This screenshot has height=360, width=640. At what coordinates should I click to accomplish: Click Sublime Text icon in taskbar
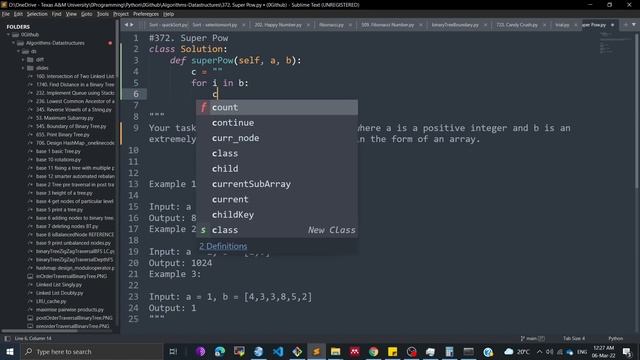316,351
